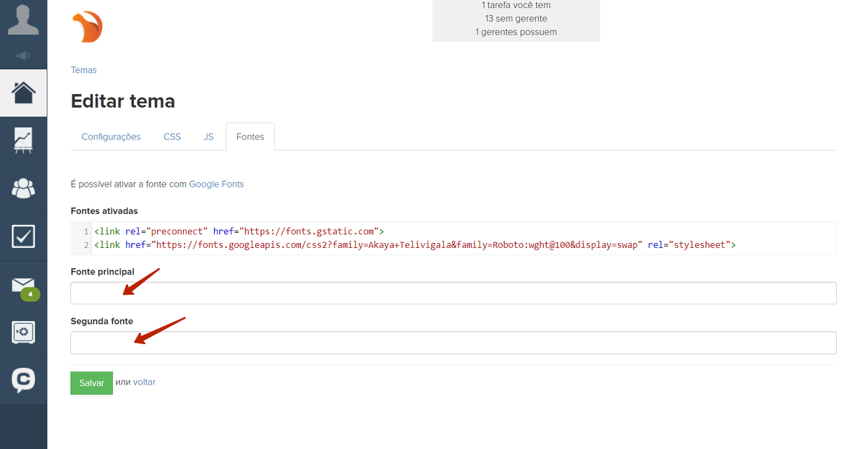
Task: Open the chart presentation sidebar icon
Action: 23,140
